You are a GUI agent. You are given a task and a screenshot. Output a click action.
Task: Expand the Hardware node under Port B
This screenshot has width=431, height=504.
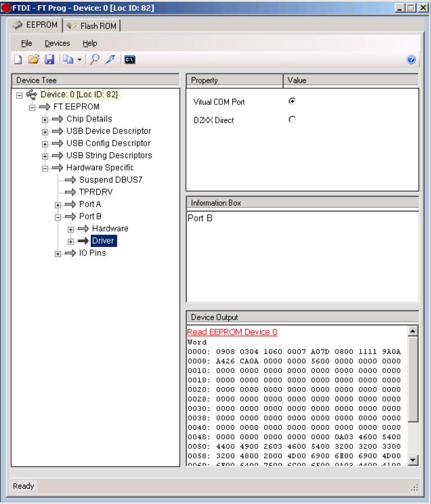pos(71,229)
